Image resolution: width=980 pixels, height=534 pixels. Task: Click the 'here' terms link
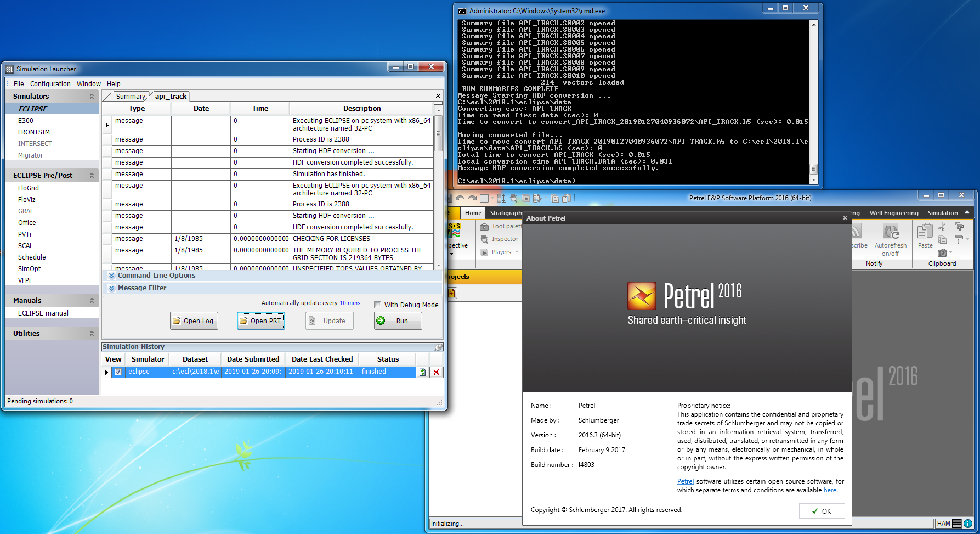830,490
